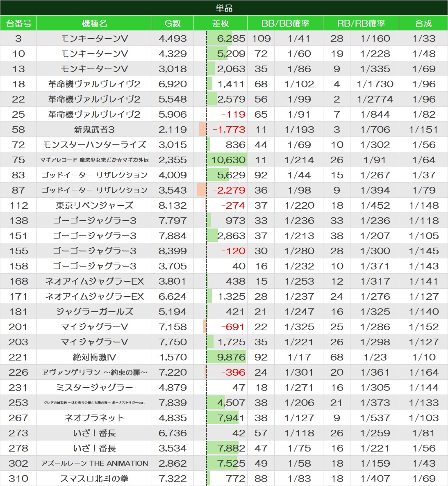The height and width of the screenshot is (486, 448).
Task: Click RB probability 1/1730
Action: tap(375, 84)
